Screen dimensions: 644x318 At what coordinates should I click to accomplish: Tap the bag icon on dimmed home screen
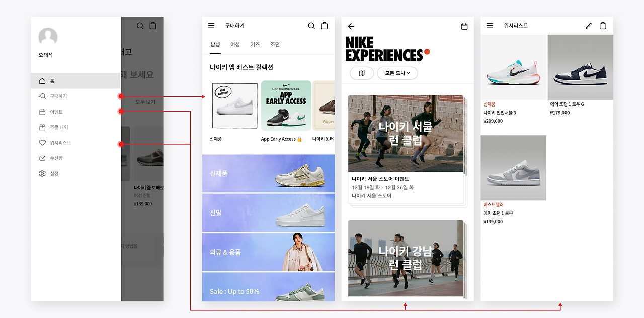tap(153, 26)
